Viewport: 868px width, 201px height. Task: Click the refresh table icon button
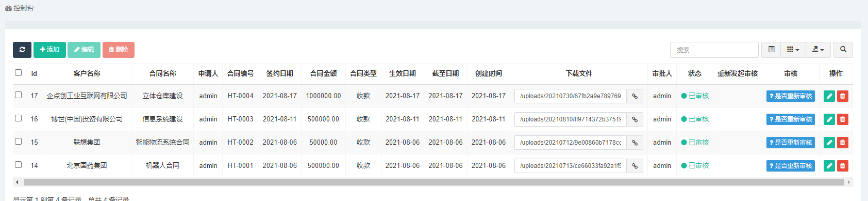point(22,50)
